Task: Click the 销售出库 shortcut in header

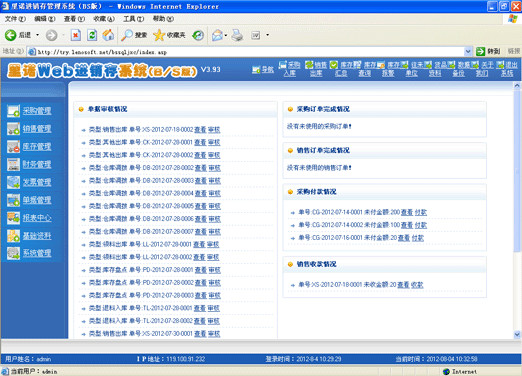Action: (316, 69)
